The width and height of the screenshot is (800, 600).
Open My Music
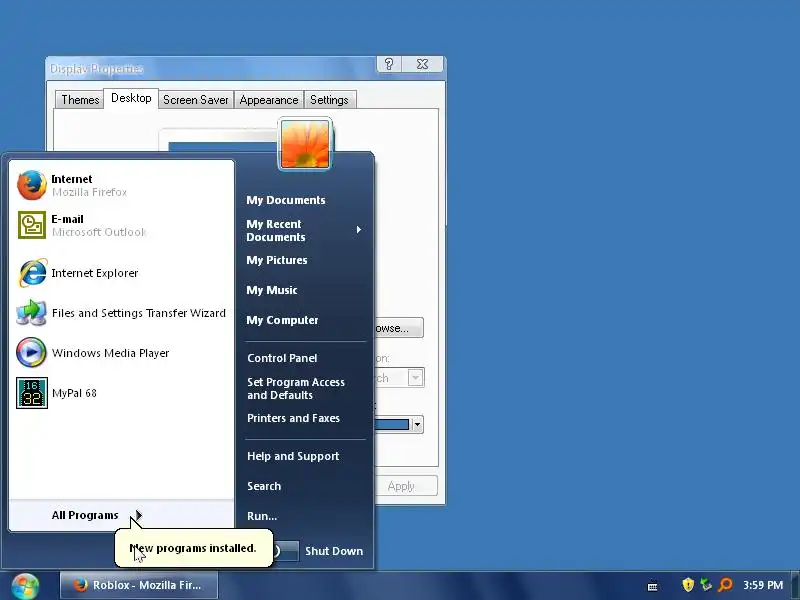coord(272,290)
